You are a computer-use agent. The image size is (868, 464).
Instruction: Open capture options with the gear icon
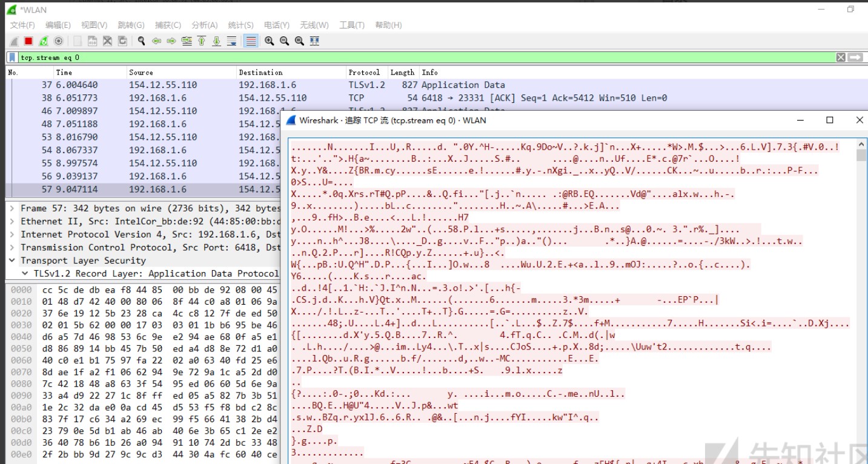point(58,41)
